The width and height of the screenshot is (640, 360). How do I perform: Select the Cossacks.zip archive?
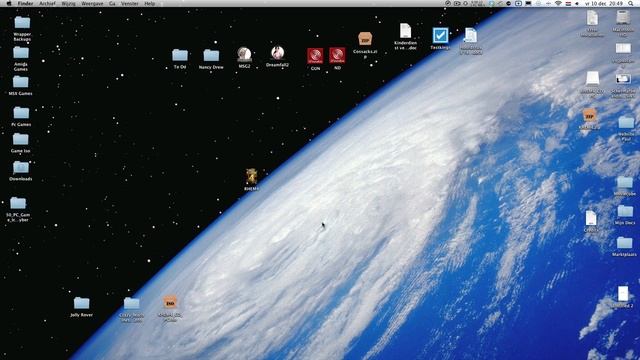pyautogui.click(x=365, y=40)
